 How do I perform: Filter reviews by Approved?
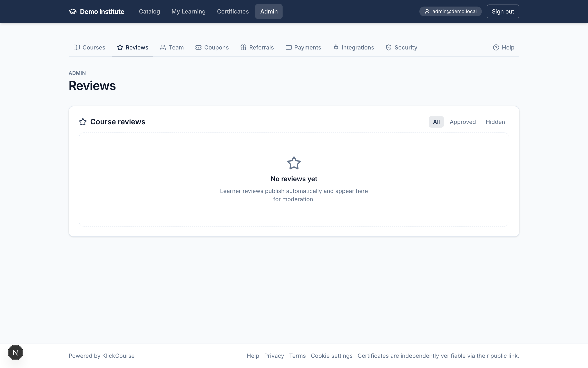click(x=463, y=122)
